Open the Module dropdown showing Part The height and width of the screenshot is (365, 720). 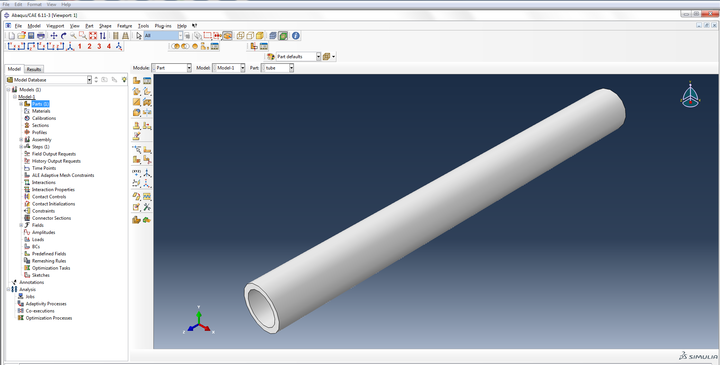[x=189, y=68]
